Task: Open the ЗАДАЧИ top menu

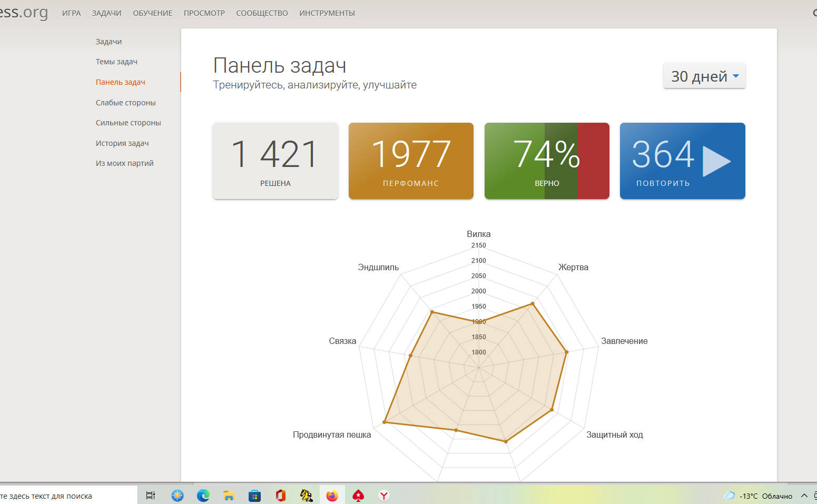Action: [106, 13]
